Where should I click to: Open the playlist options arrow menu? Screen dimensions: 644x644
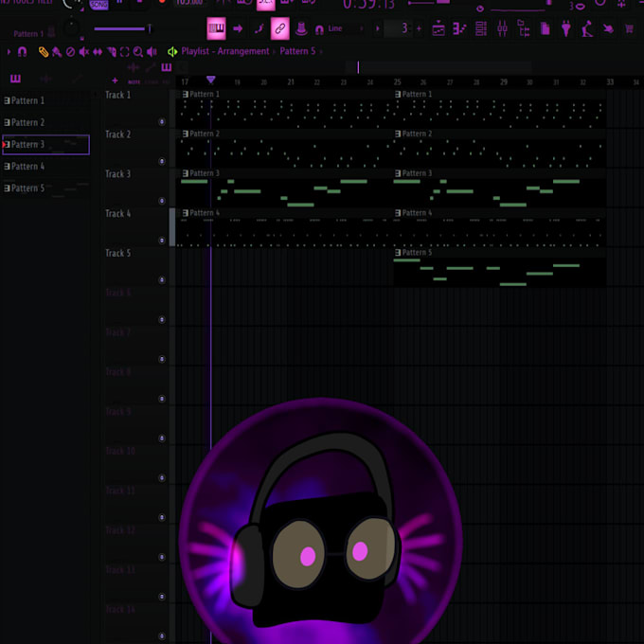pyautogui.click(x=9, y=52)
